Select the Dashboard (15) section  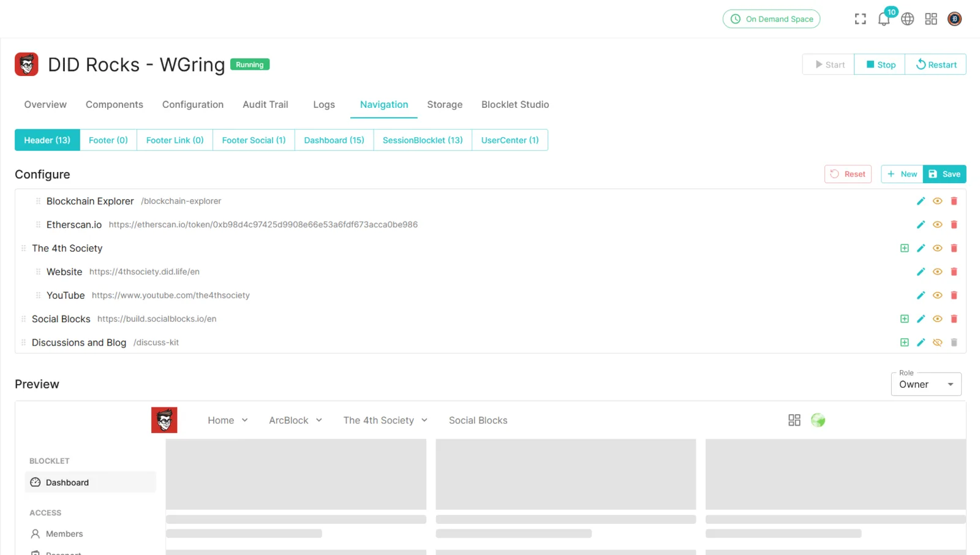334,140
